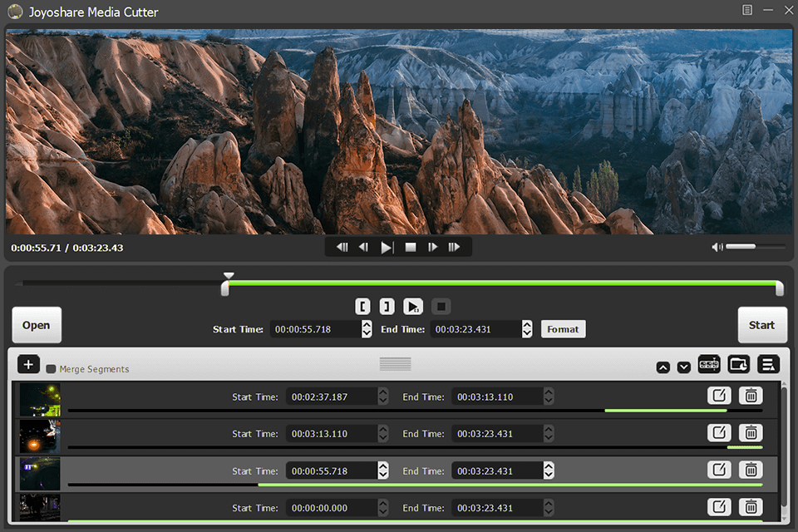Open Format settings with the Format button
The height and width of the screenshot is (532, 798).
click(563, 328)
